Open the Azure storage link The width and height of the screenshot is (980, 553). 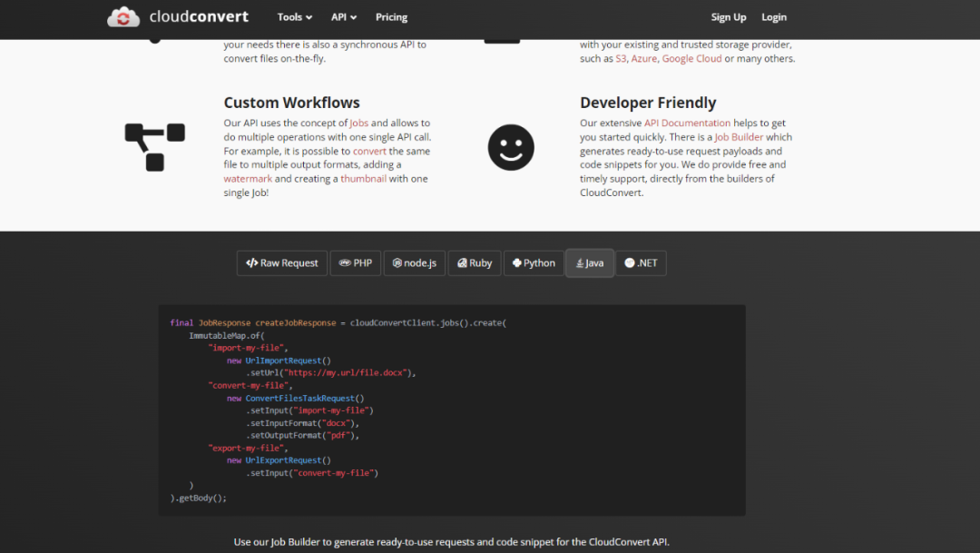point(643,58)
